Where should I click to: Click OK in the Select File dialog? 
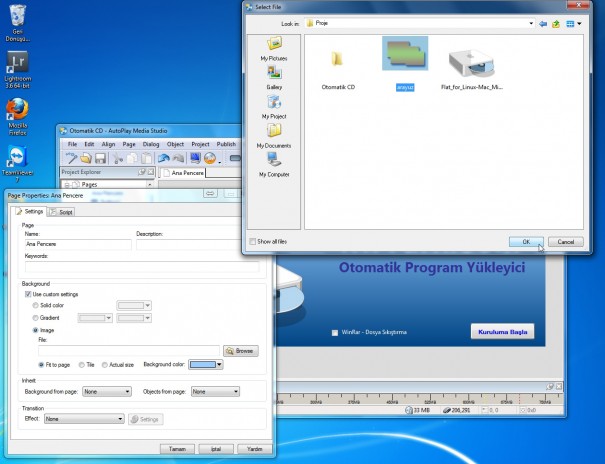click(x=526, y=242)
